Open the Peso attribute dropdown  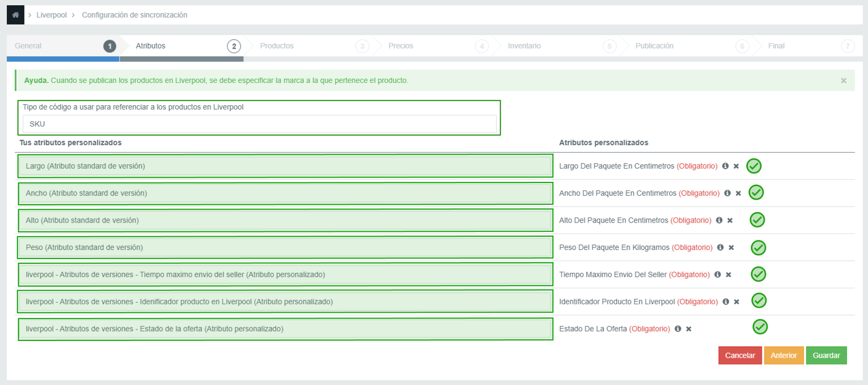tap(285, 248)
